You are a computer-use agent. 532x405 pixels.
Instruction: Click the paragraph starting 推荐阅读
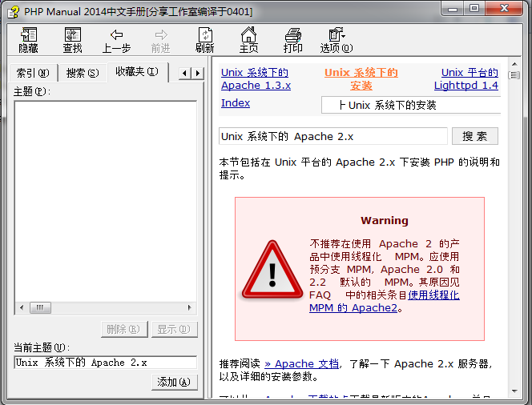pyautogui.click(x=356, y=370)
